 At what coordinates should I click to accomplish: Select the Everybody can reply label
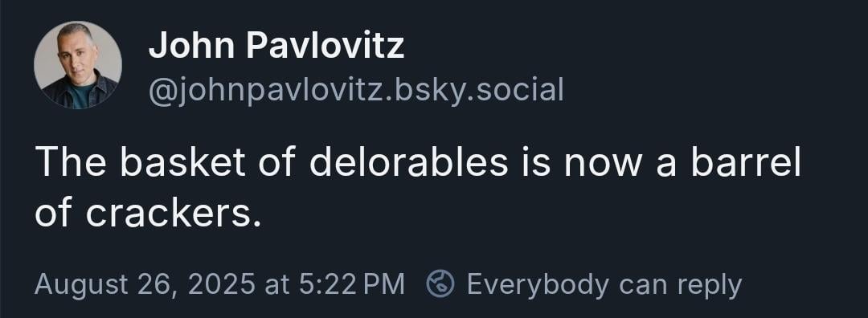pyautogui.click(x=604, y=285)
